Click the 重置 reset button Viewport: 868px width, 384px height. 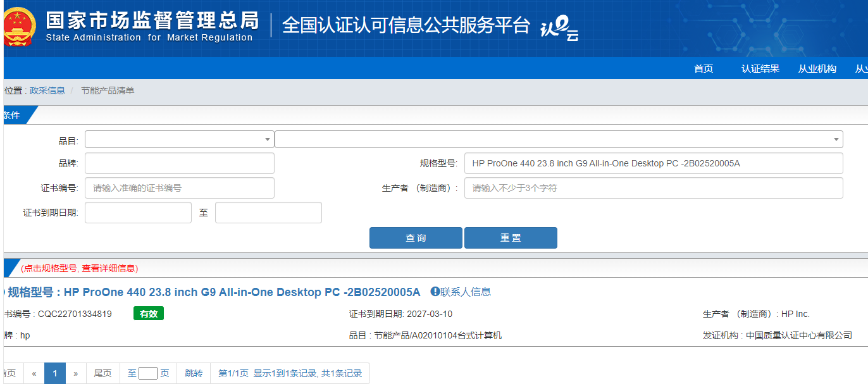[511, 238]
